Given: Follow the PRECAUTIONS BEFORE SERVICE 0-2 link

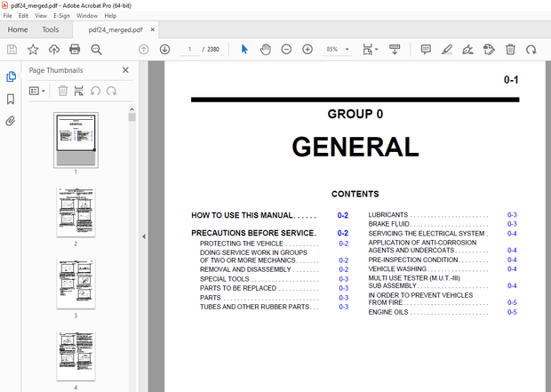Looking at the screenshot, I should click(343, 233).
